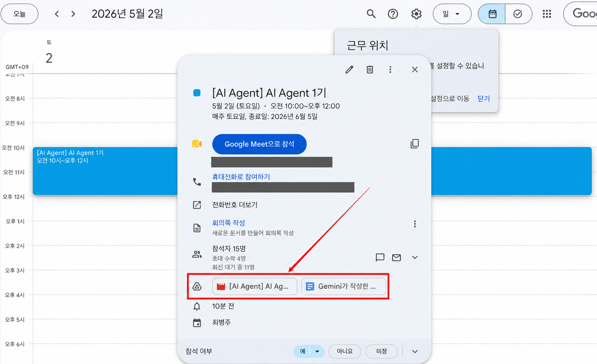This screenshot has height=364, width=597.
Task: Close the event details popup
Action: 415,70
